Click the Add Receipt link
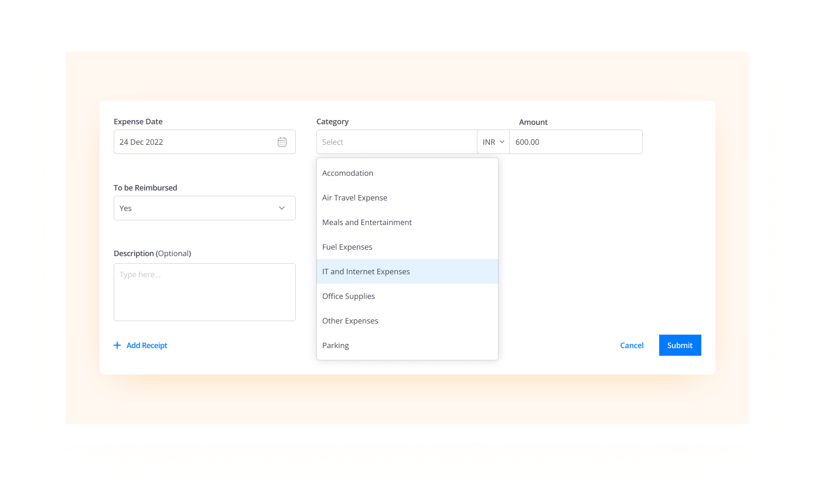The height and width of the screenshot is (504, 815). point(146,345)
